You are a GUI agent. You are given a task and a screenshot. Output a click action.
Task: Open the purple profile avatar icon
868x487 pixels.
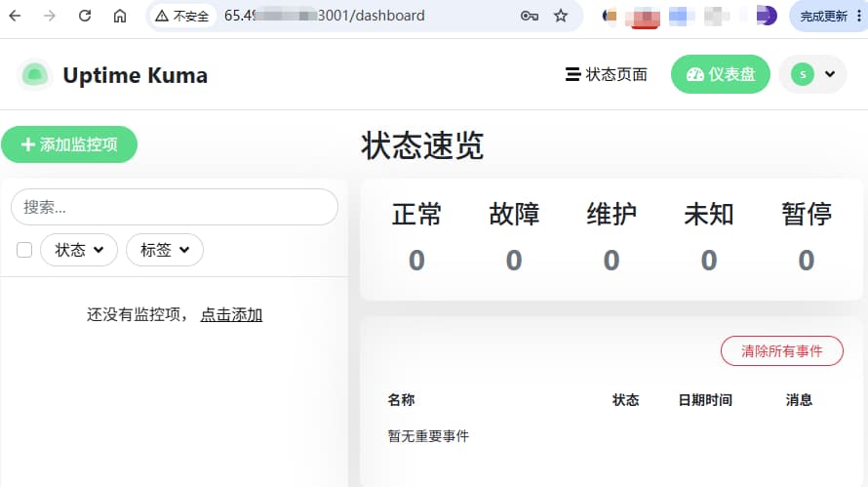[x=767, y=16]
